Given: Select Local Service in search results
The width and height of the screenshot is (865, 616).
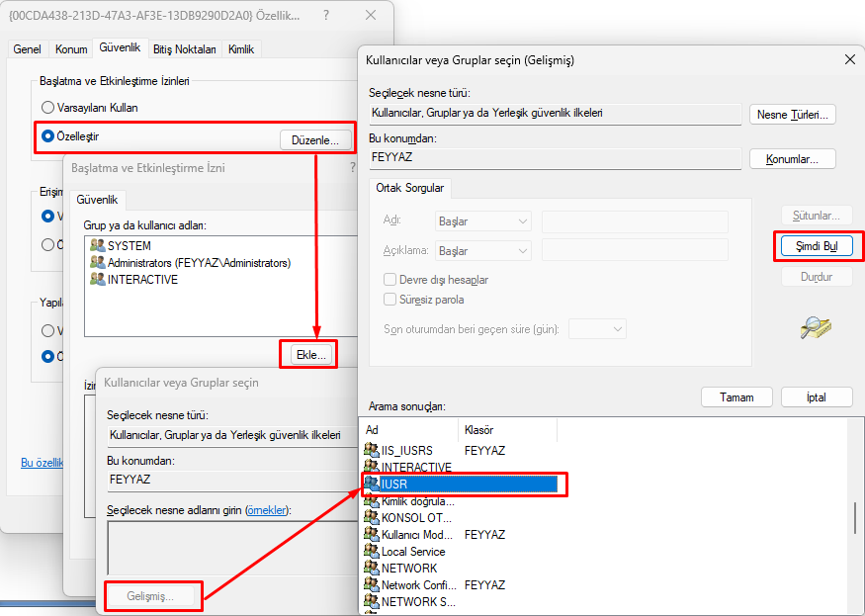Looking at the screenshot, I should coord(412,552).
